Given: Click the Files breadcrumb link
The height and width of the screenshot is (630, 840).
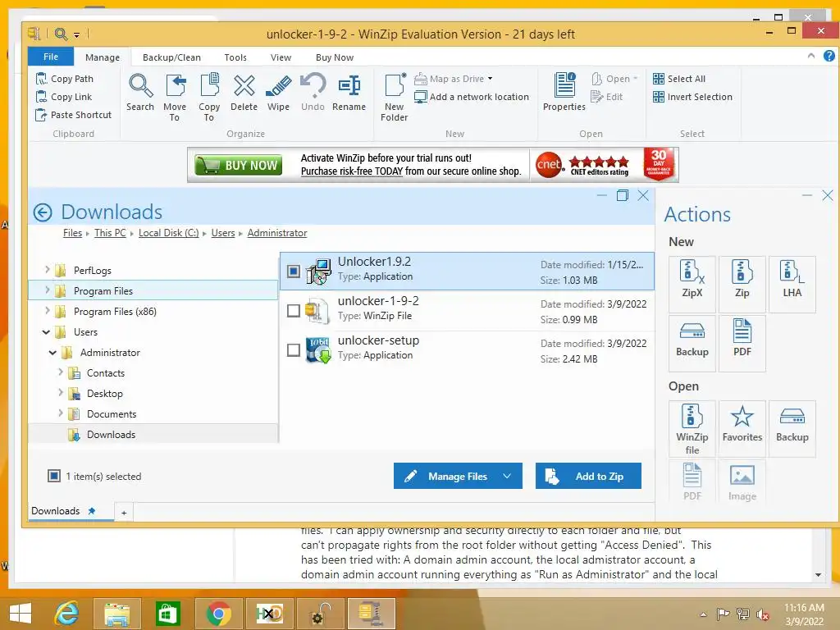Looking at the screenshot, I should 72,233.
